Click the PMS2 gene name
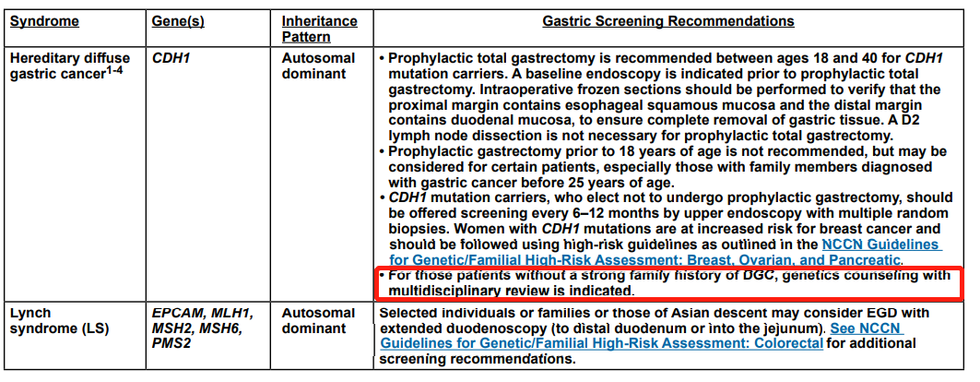This screenshot has width=980, height=382. [171, 343]
